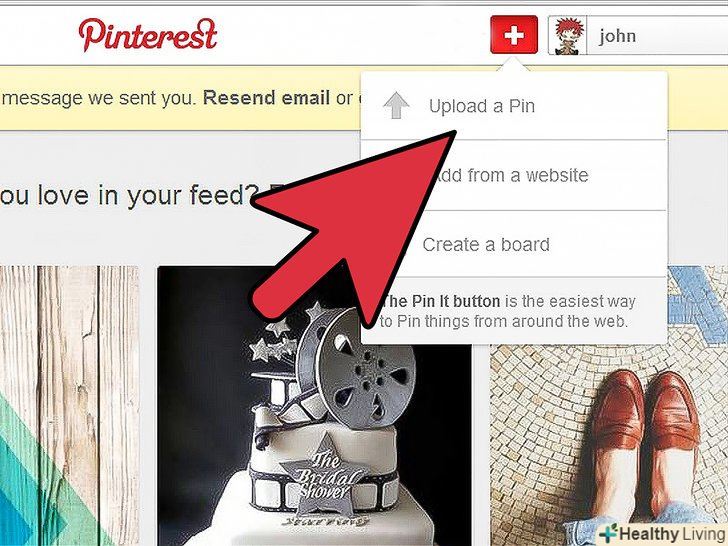The image size is (728, 546).
Task: Click the Healthy Living plus badge icon
Action: coord(608,533)
